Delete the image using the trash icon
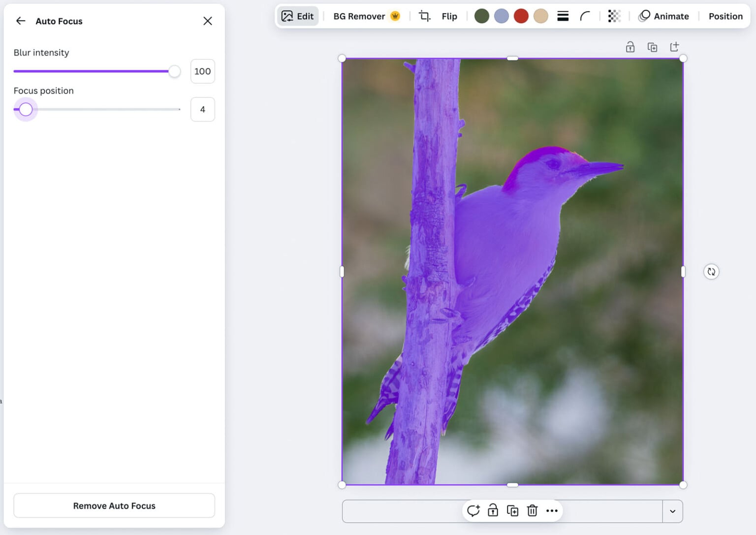756x535 pixels. click(x=532, y=511)
